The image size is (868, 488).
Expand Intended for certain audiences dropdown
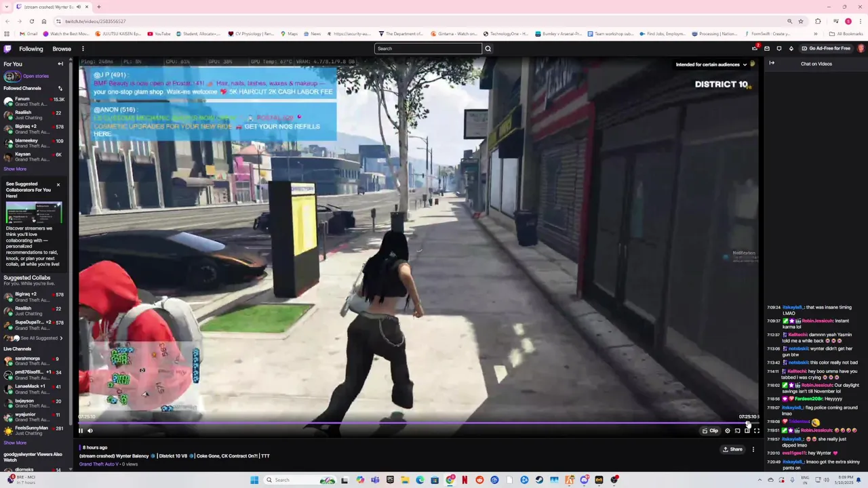click(711, 64)
